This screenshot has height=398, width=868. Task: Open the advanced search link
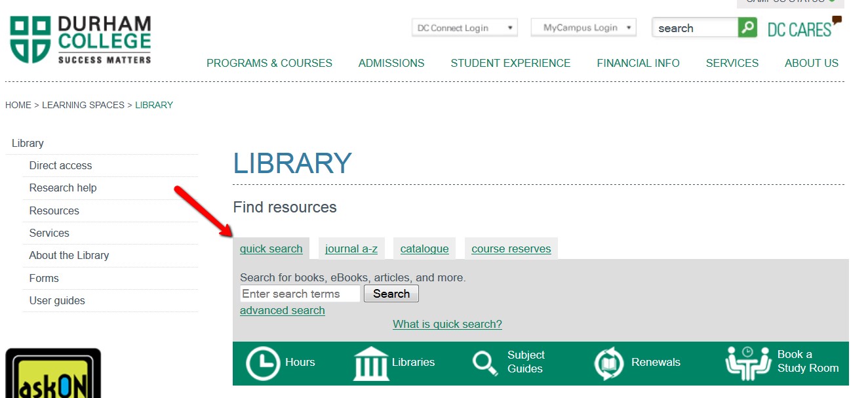[x=283, y=310]
